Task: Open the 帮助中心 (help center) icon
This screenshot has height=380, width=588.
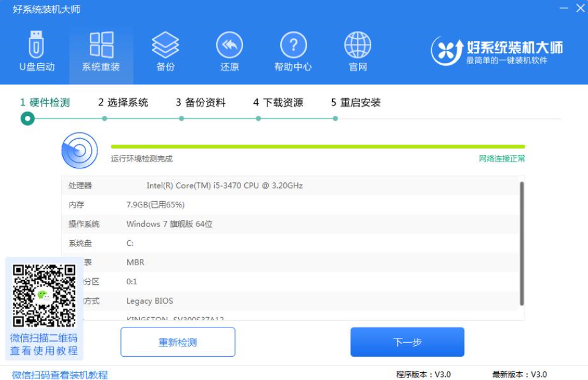Action: click(293, 49)
